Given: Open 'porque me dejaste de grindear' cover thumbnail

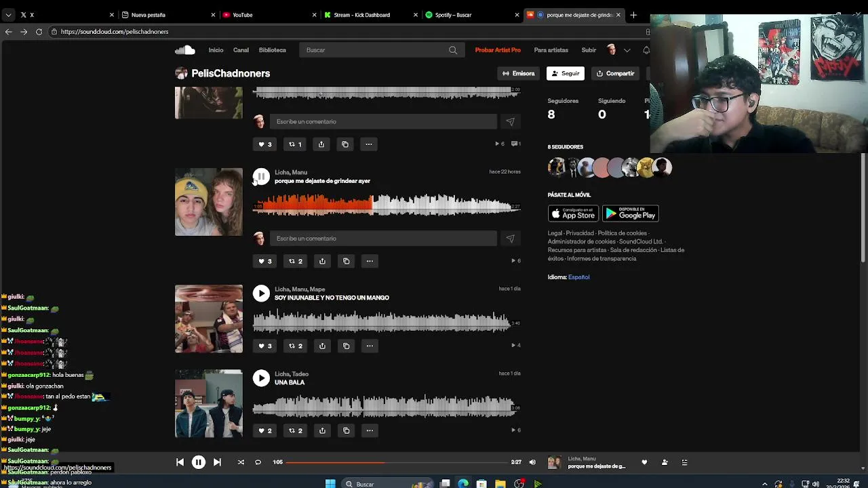Looking at the screenshot, I should pos(208,202).
